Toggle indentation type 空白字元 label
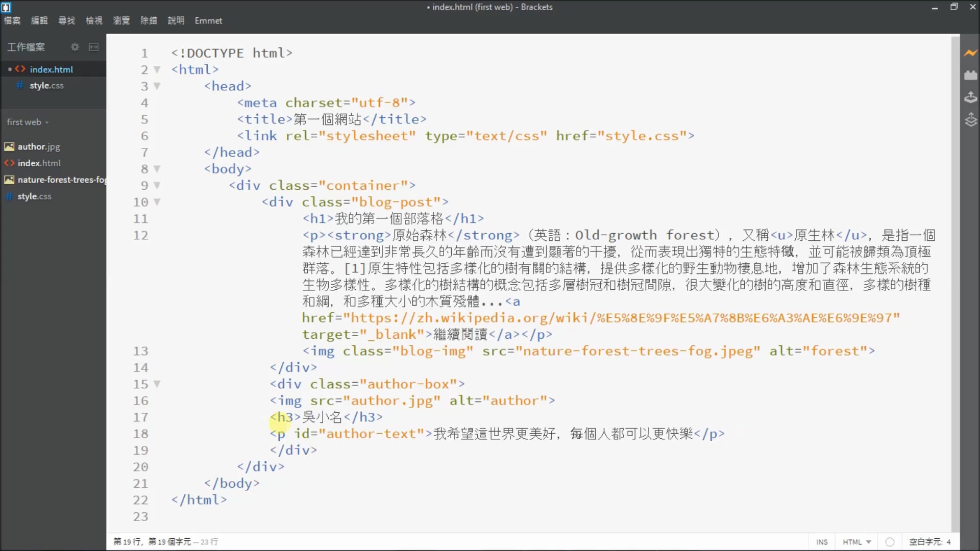Viewport: 980px width, 551px height. 925,542
